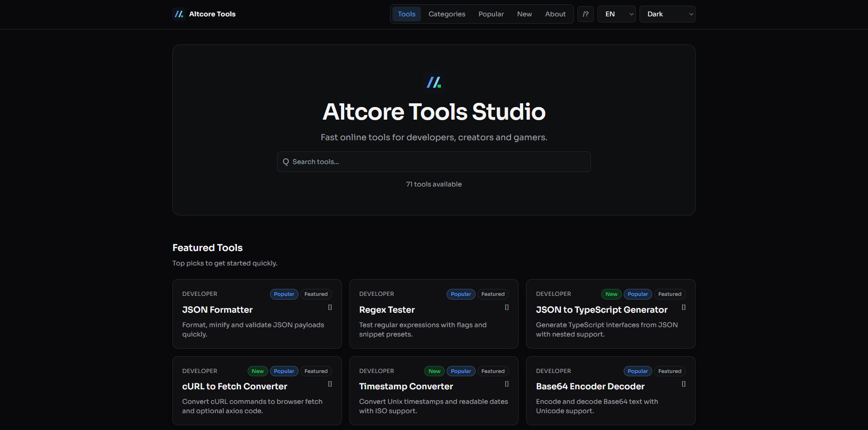The image size is (868, 430).
Task: Open the Categories section from the navbar
Action: (447, 14)
